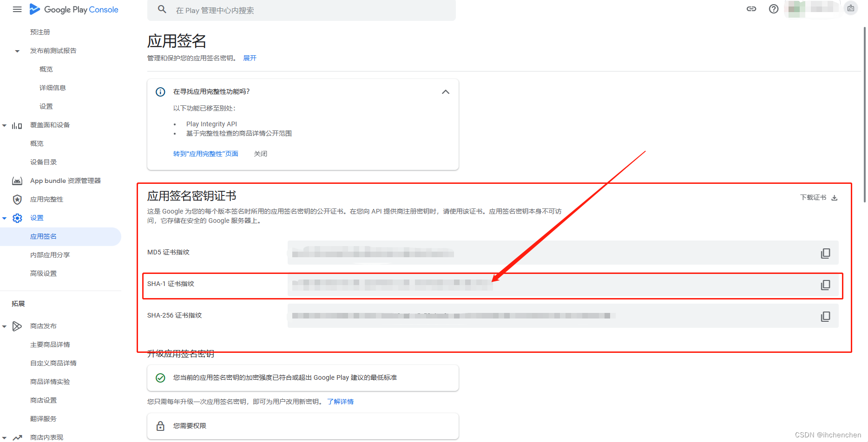Copy the MD5 certificate fingerprint
The width and height of the screenshot is (868, 442).
[x=826, y=253]
